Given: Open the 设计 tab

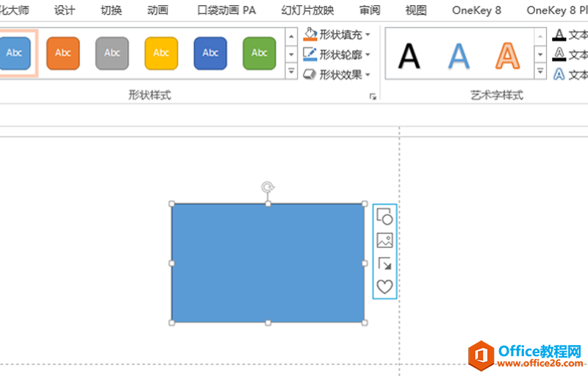Looking at the screenshot, I should point(65,10).
